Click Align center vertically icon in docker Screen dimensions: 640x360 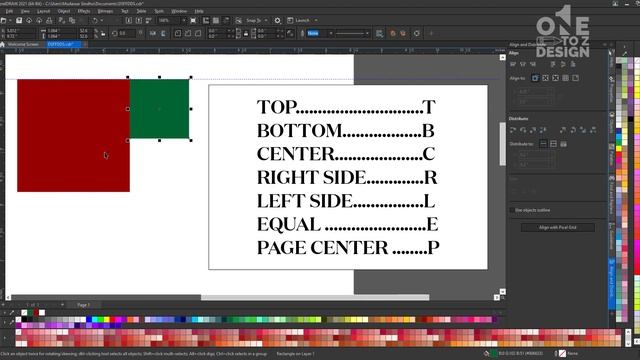[563, 64]
